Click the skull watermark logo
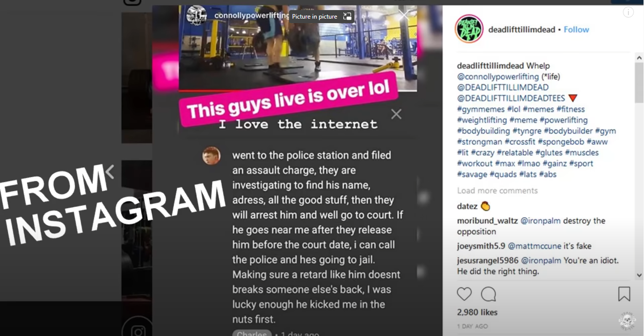 [627, 320]
